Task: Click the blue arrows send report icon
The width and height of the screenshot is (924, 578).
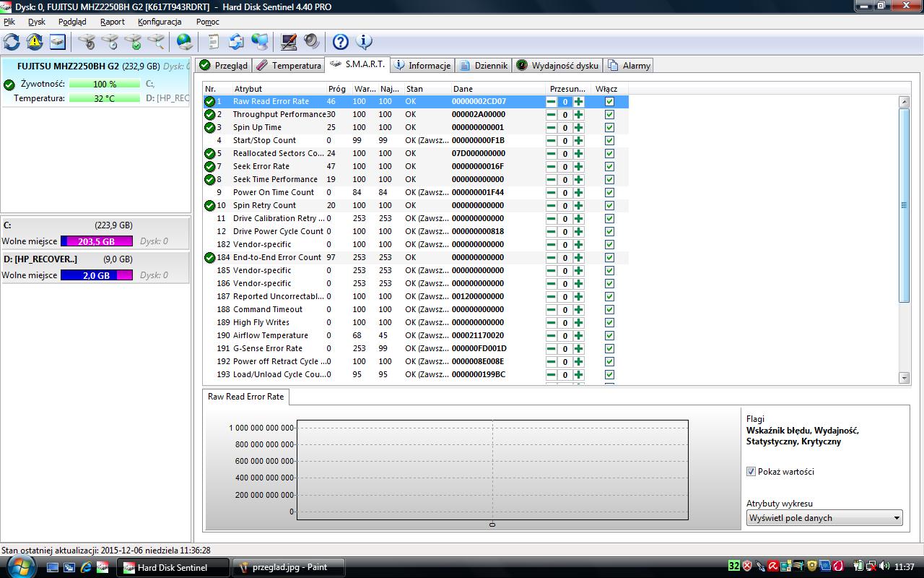Action: pos(236,42)
